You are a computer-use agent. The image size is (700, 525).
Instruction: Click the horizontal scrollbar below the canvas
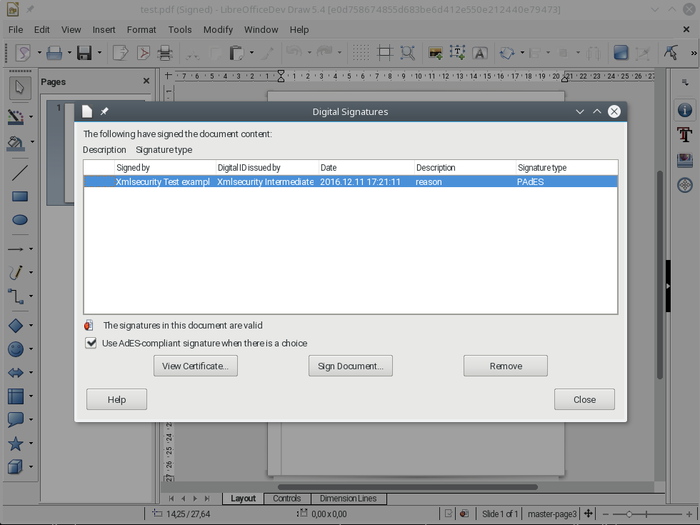click(x=408, y=487)
